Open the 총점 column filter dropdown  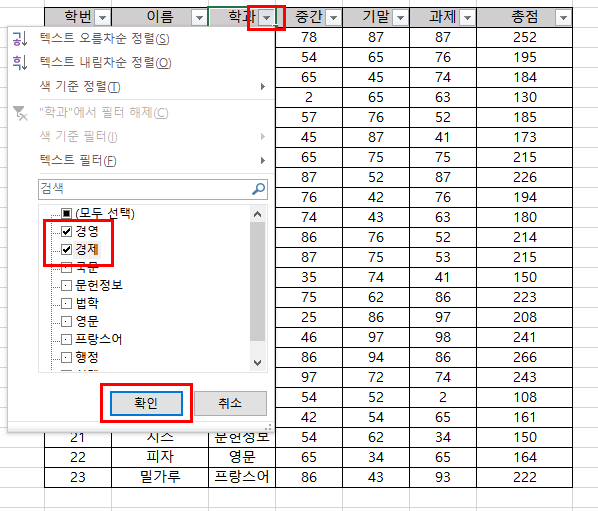tap(563, 18)
